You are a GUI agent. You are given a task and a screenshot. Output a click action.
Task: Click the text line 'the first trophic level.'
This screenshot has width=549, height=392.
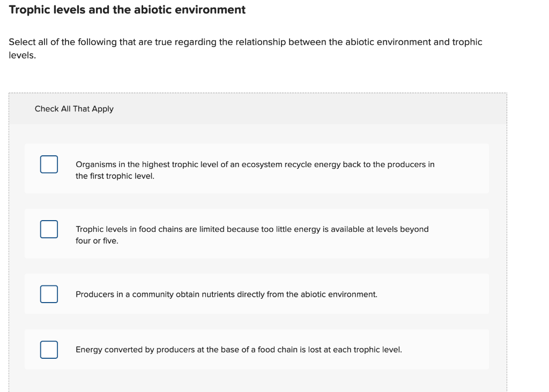[x=115, y=176]
